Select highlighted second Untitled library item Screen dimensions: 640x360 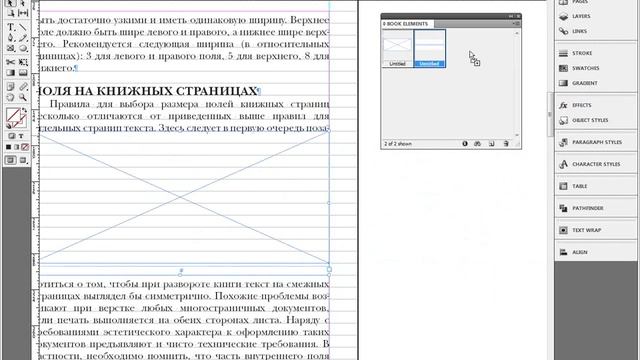(429, 48)
